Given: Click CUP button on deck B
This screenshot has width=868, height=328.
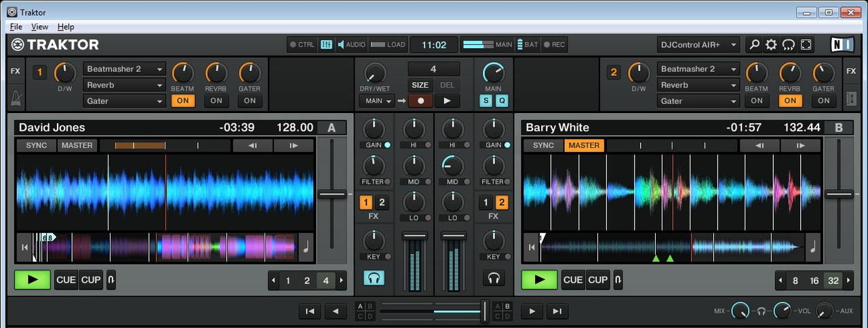Looking at the screenshot, I should 598,280.
